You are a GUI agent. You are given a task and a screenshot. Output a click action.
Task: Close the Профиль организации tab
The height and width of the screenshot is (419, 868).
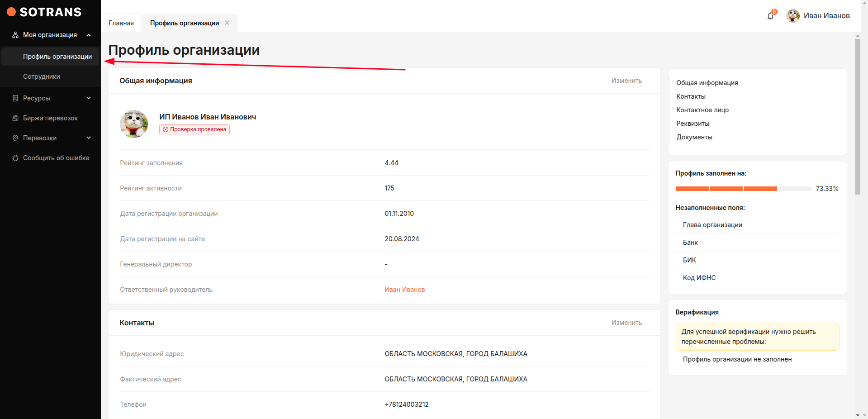point(227,23)
